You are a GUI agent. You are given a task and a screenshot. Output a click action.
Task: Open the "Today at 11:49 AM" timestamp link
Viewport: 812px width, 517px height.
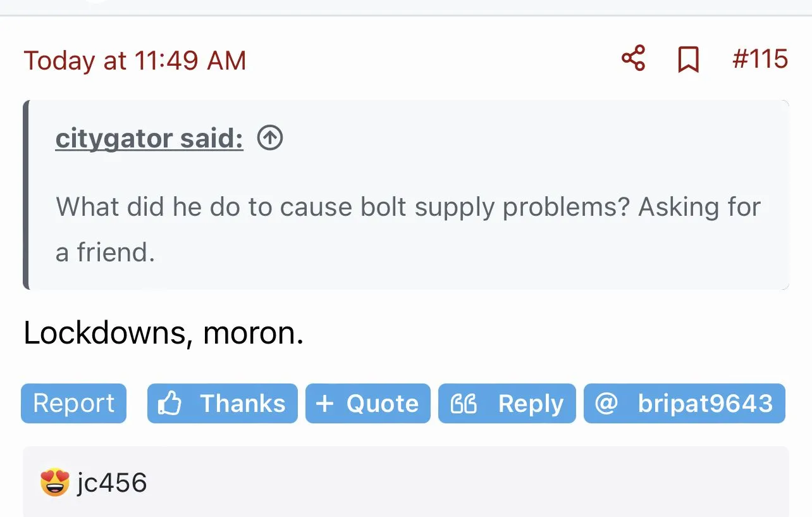coord(135,61)
